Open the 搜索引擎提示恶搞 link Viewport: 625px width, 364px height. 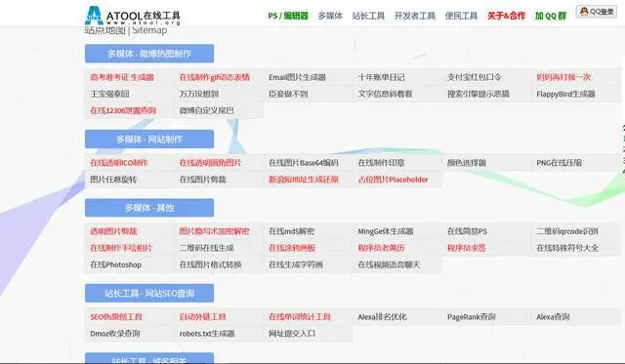(479, 94)
